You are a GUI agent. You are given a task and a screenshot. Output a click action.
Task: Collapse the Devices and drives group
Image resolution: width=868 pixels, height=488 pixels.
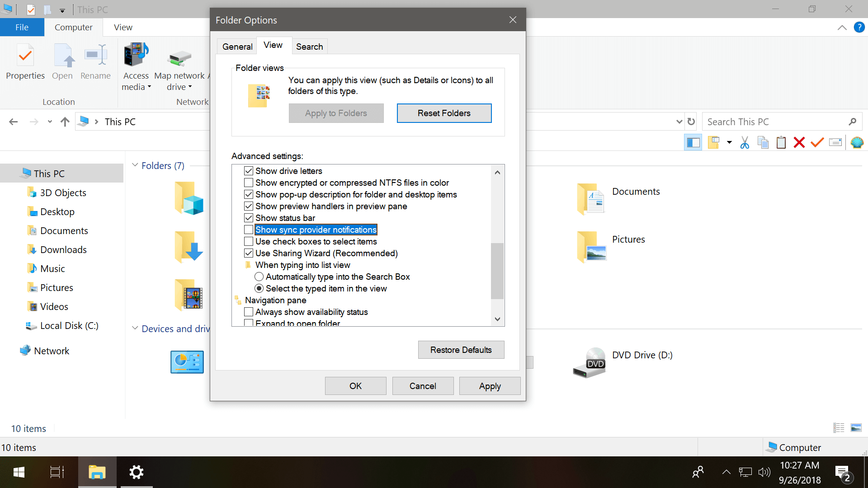(x=135, y=328)
